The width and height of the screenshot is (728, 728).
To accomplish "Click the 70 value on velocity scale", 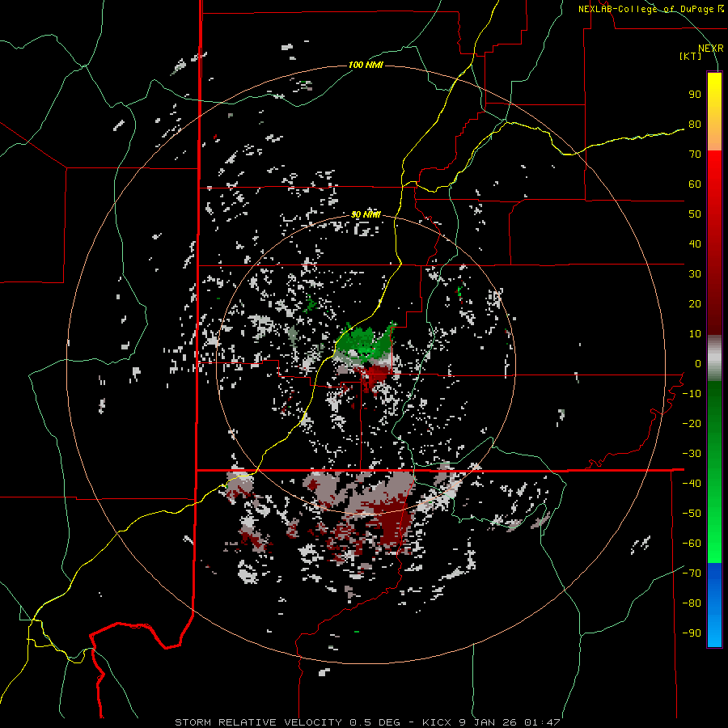I will point(695,154).
